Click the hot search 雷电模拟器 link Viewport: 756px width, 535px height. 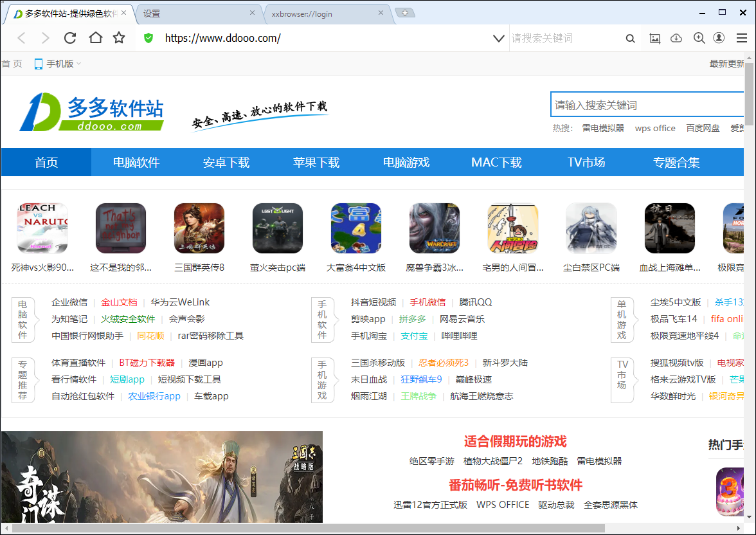pos(603,129)
